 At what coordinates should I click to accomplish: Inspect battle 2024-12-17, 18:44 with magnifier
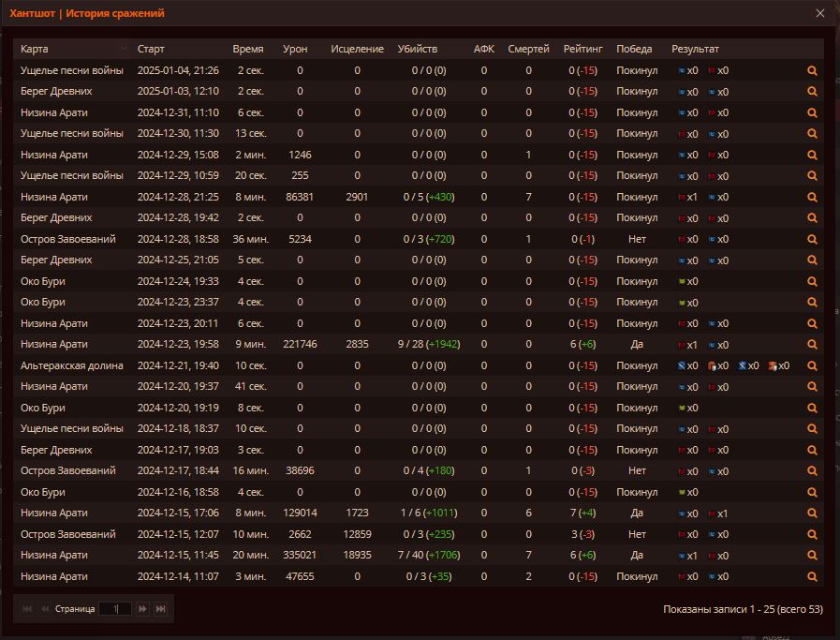[x=812, y=470]
